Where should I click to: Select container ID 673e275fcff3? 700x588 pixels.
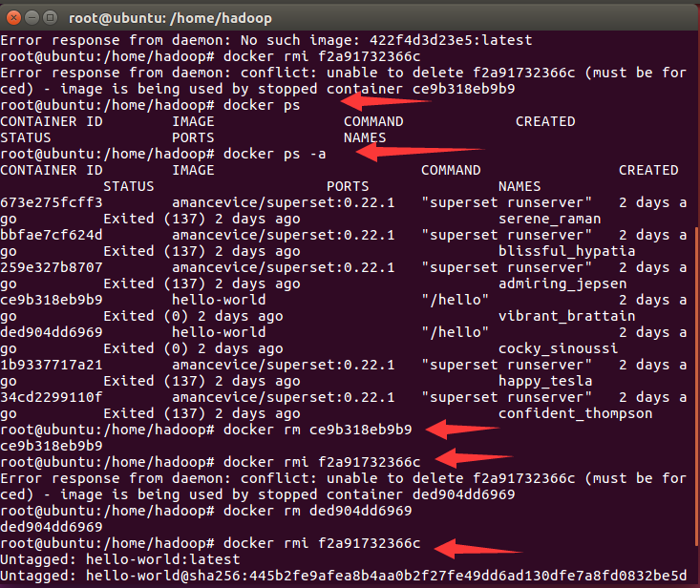click(x=52, y=202)
